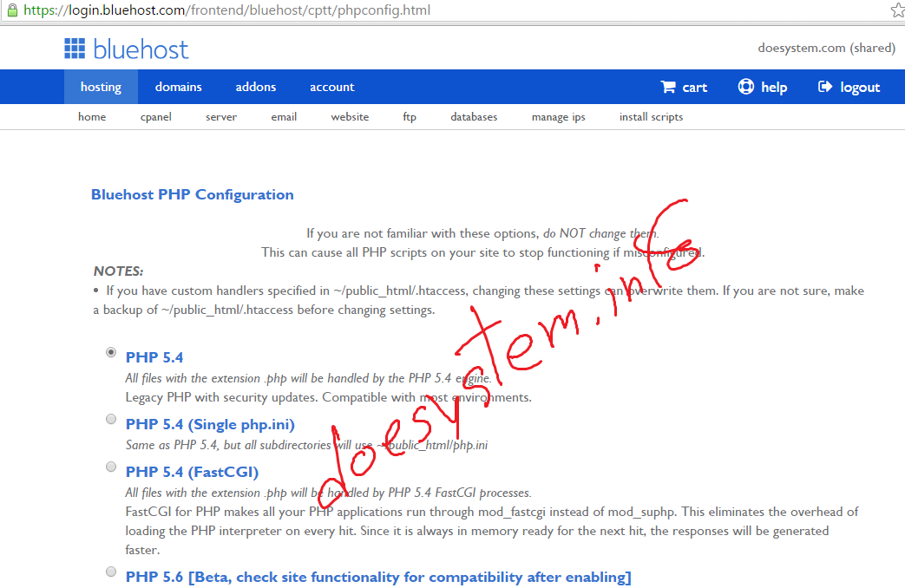Screen dimensions: 905x588
Task: Select the PHP 5.6 Beta radio button
Action: click(111, 572)
